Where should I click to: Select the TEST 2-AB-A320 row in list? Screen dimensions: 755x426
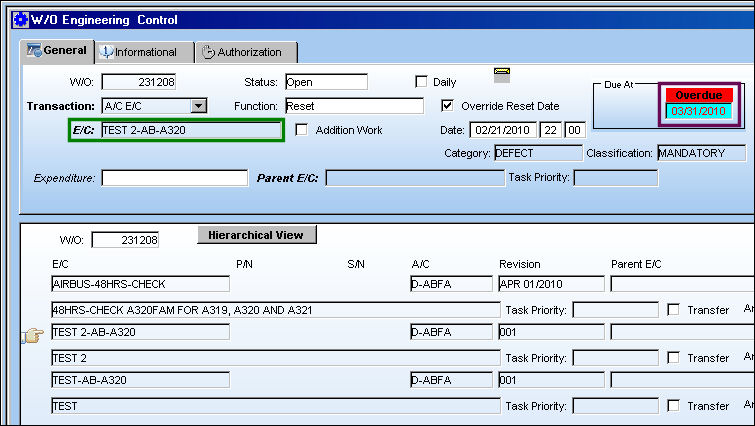pyautogui.click(x=140, y=332)
